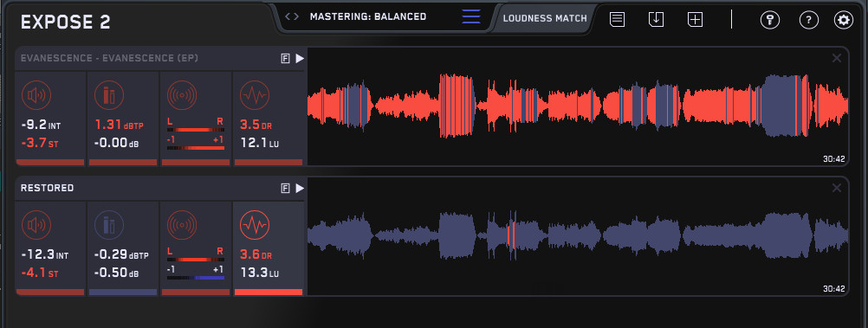Image resolution: width=868 pixels, height=328 pixels.
Task: Click the -4.1 ST loudness value
Action: click(x=39, y=273)
